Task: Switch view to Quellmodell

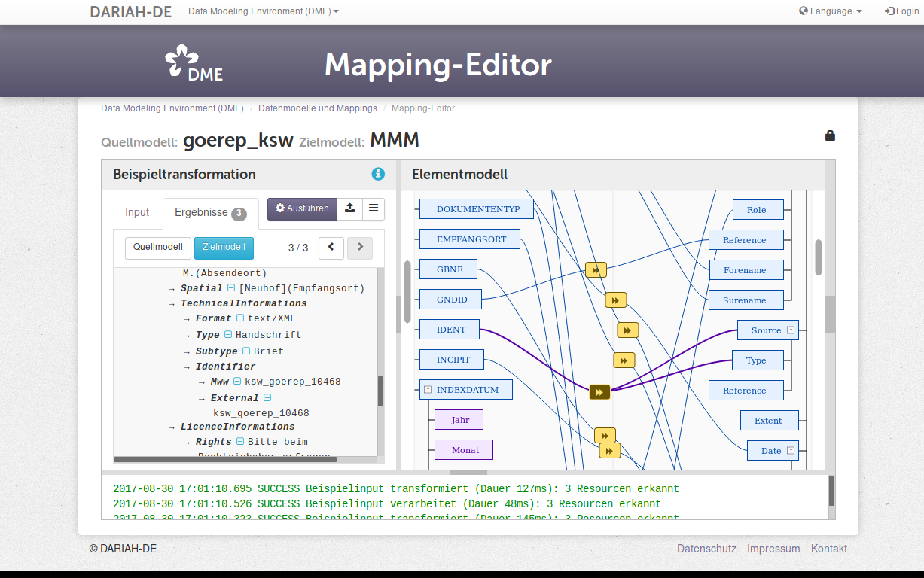Action: [158, 248]
